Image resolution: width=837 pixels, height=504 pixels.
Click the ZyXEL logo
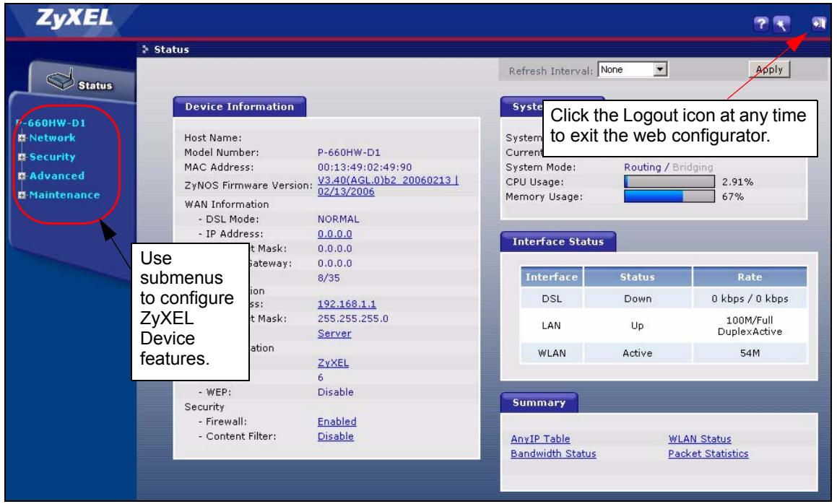pos(74,19)
